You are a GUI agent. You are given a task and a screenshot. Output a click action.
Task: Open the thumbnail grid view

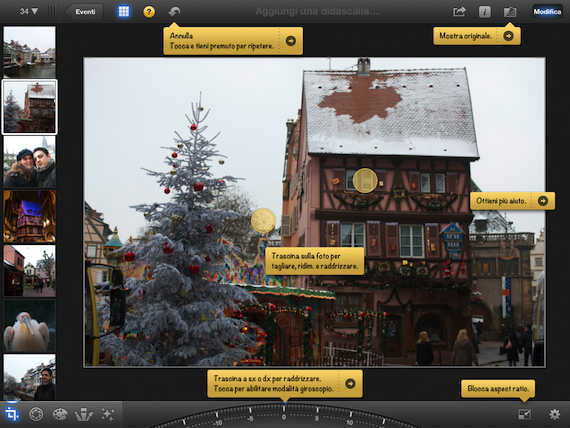(x=124, y=12)
